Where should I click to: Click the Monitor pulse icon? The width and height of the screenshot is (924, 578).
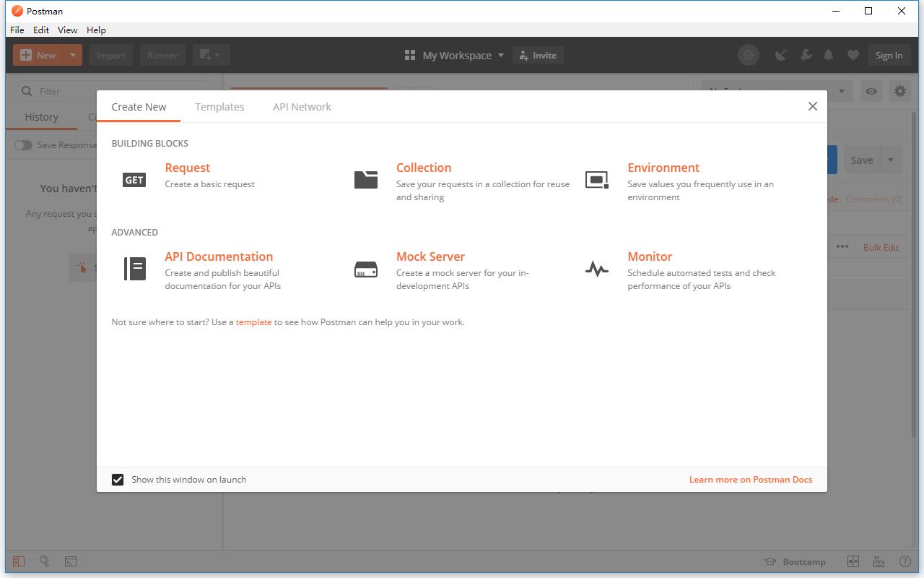pyautogui.click(x=597, y=269)
